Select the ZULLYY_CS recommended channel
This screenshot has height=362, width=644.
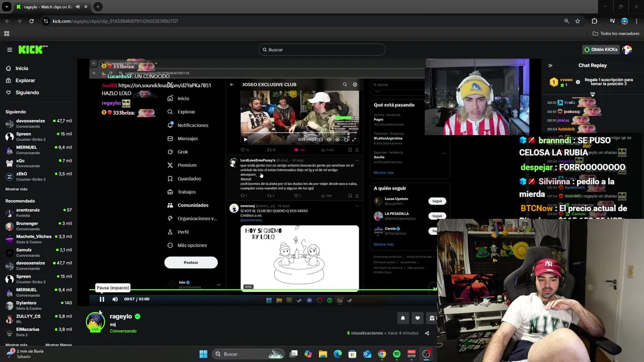[38, 318]
